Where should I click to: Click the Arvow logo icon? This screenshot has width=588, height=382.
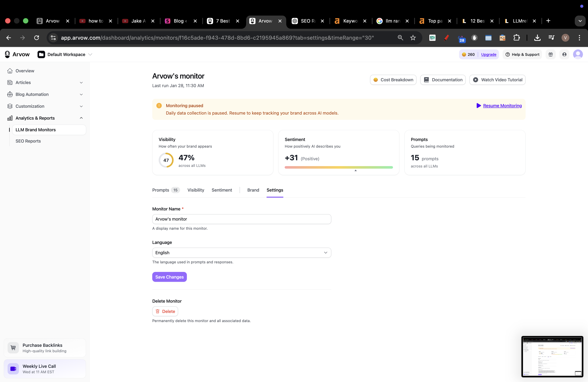pos(7,54)
